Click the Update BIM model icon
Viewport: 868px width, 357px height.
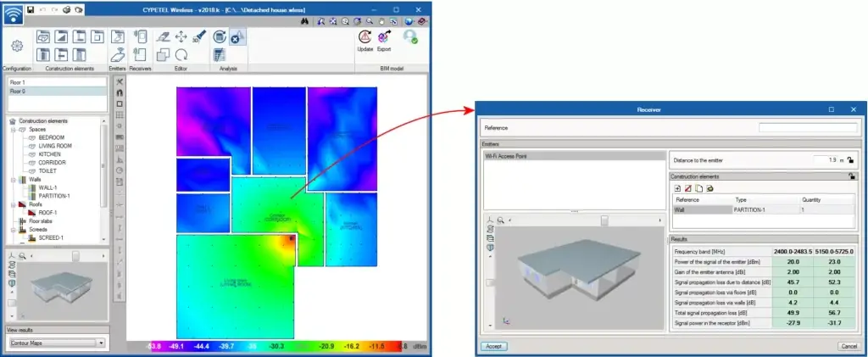point(364,38)
